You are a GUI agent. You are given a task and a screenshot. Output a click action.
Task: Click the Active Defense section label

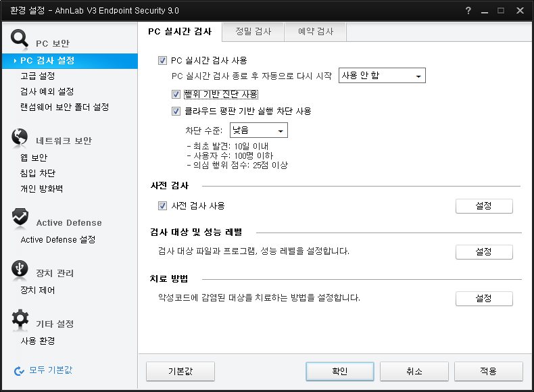point(69,223)
